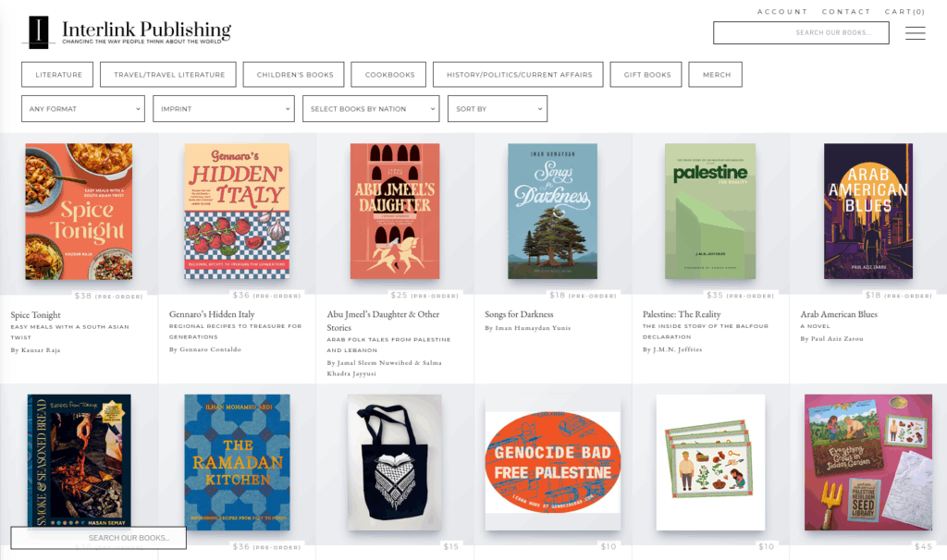Viewport: 947px width, 560px height.
Task: Expand the Imprint dropdown
Action: pyautogui.click(x=224, y=109)
